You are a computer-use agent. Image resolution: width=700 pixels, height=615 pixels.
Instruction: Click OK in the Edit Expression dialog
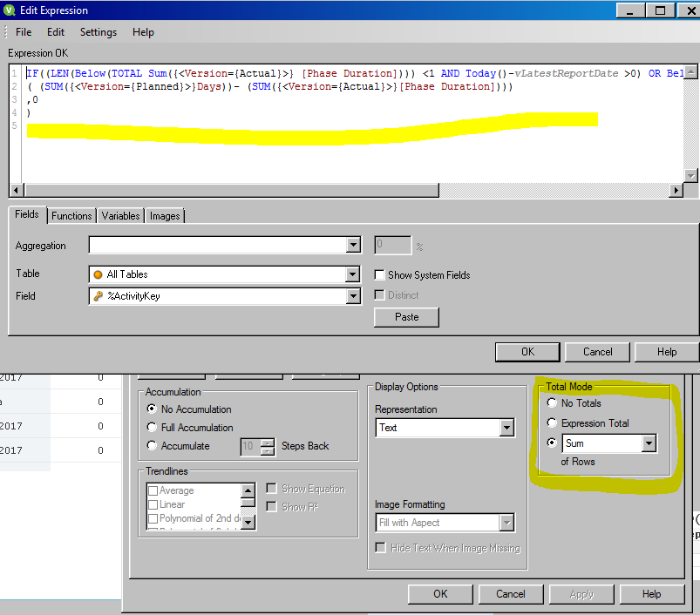[x=527, y=352]
